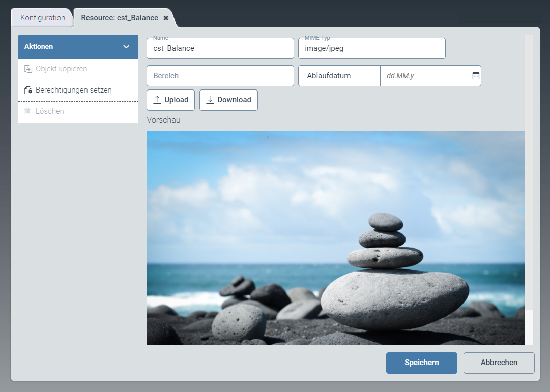Click the empty Bereich input field
Image resolution: width=550 pixels, height=392 pixels.
click(220, 76)
